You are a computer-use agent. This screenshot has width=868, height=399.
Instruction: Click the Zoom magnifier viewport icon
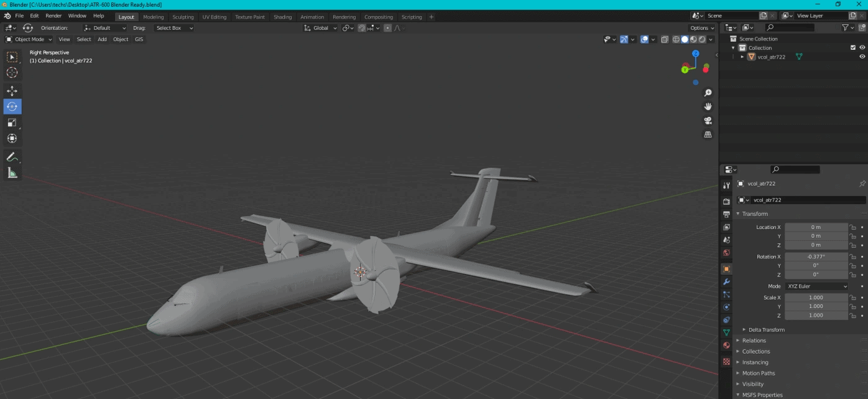[x=708, y=93]
